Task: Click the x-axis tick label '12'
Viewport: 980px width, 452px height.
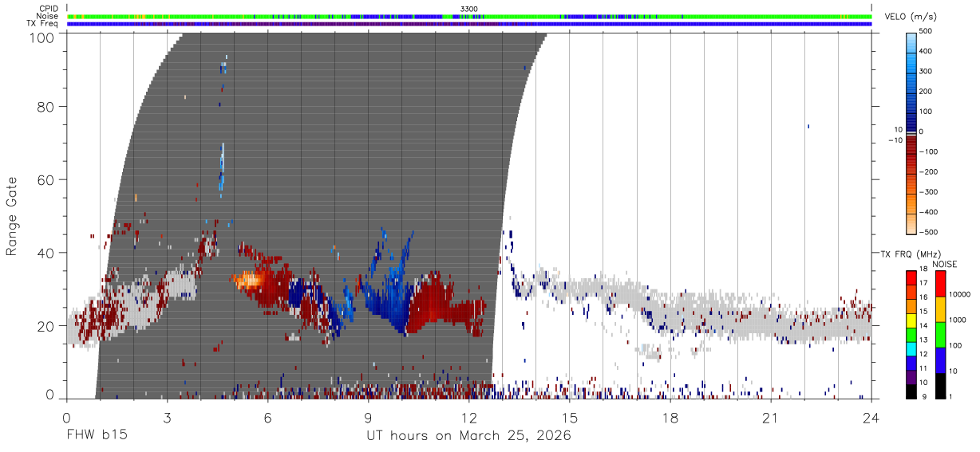Action: point(468,419)
